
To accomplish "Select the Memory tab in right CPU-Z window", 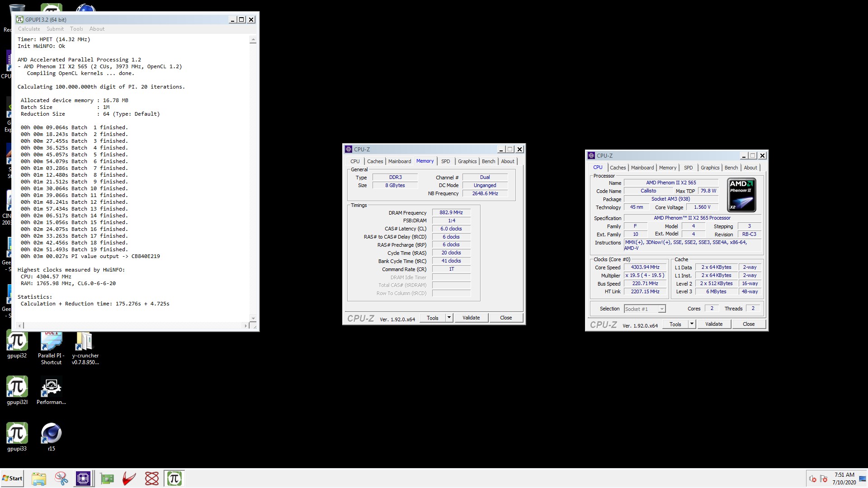I will (x=668, y=168).
